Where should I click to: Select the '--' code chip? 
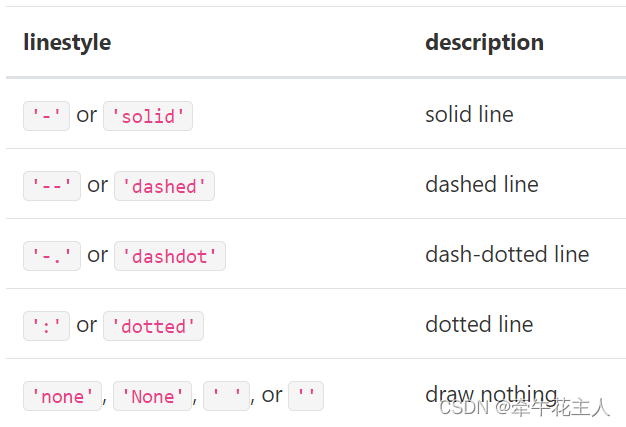[x=51, y=186]
